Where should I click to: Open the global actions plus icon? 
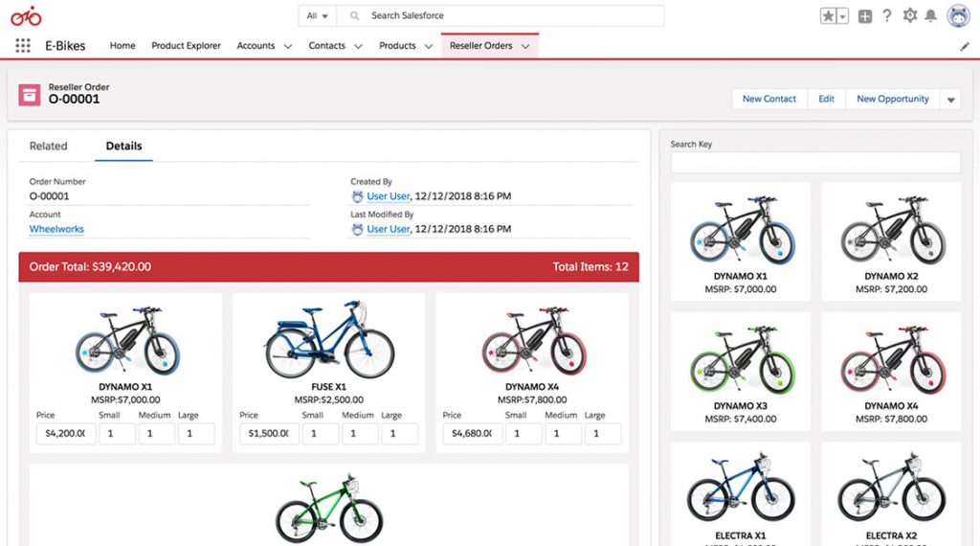click(865, 16)
